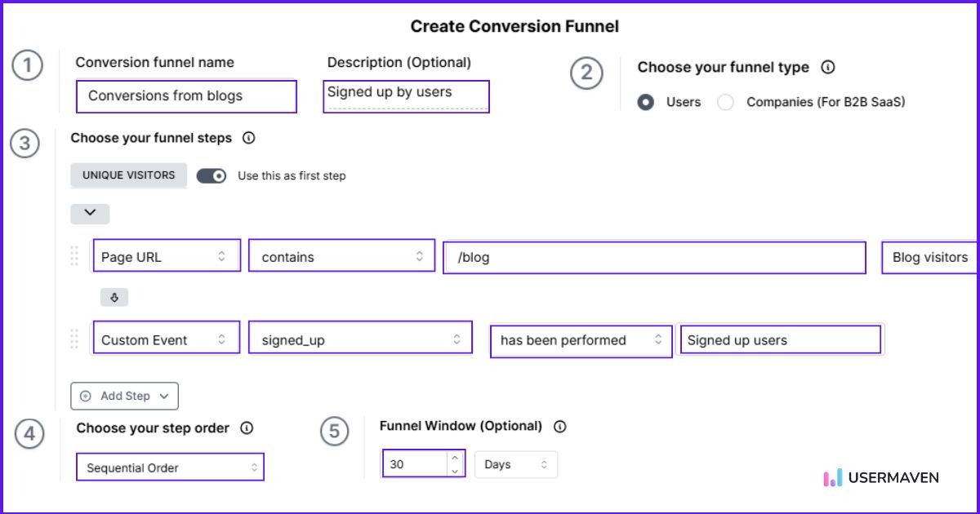
Task: Click the down-arrow icon between funnel steps
Action: tap(114, 298)
